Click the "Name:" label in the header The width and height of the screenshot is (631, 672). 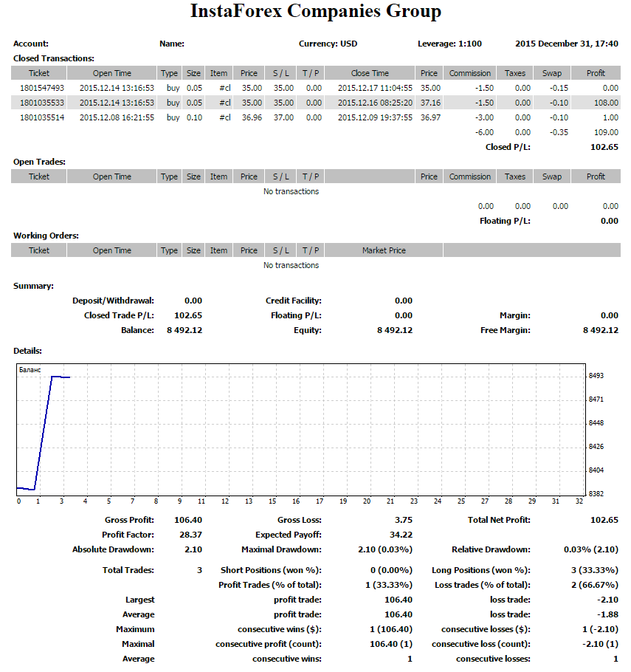172,44
